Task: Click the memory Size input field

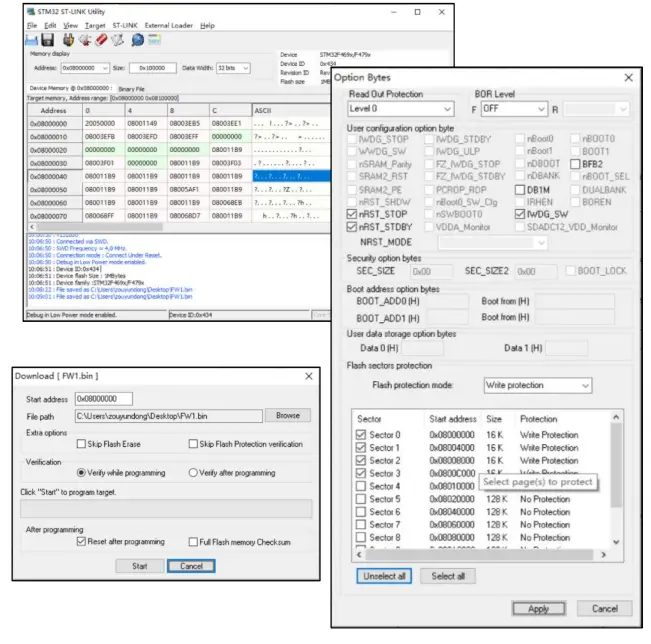Action: click(153, 68)
